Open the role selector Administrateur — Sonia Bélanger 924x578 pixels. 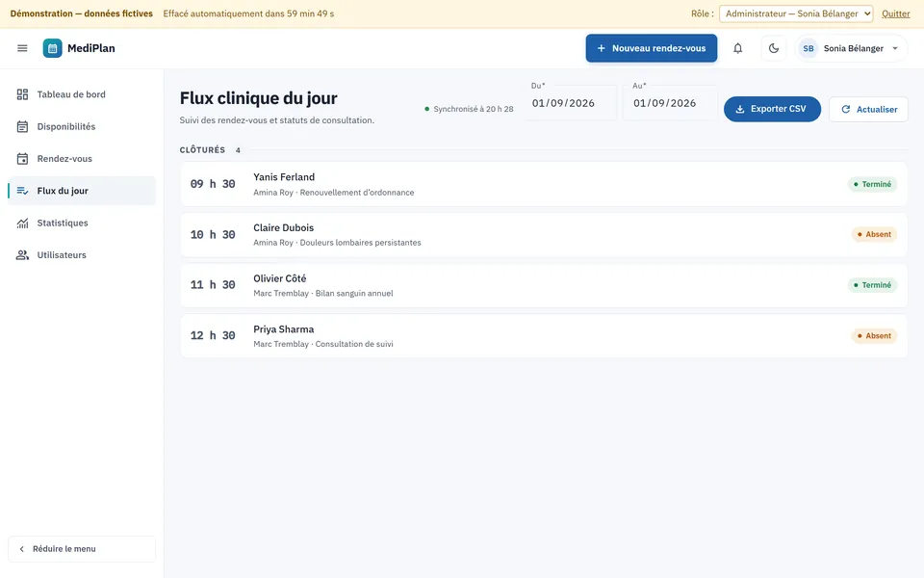[796, 13]
